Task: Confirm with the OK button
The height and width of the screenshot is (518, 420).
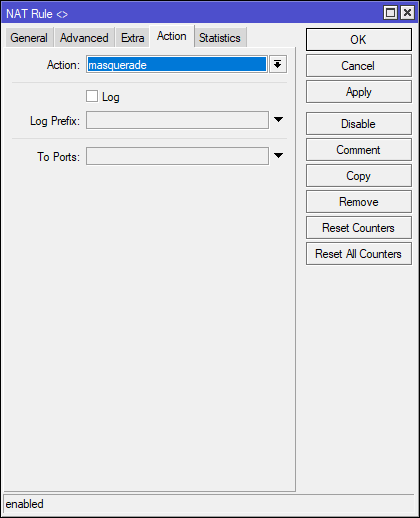Action: click(x=359, y=40)
